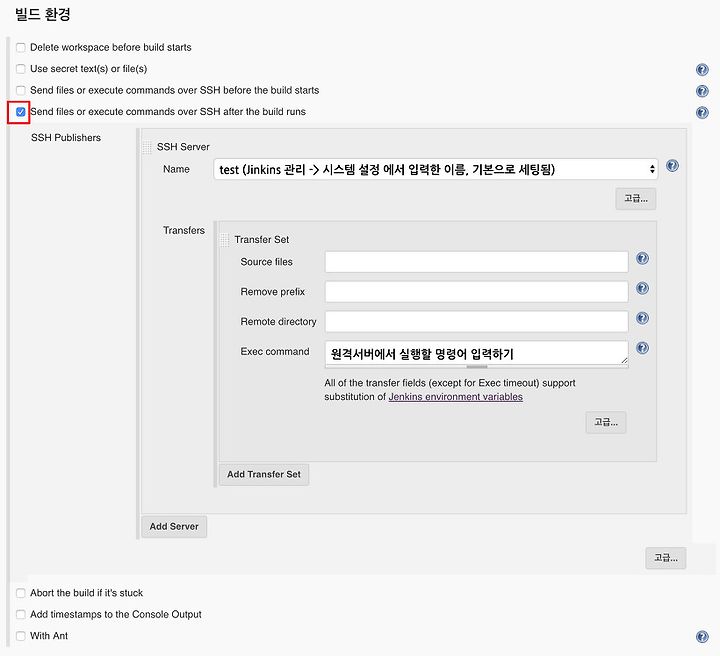This screenshot has width=720, height=656.
Task: Focus the Remote directory input field
Action: (x=477, y=321)
